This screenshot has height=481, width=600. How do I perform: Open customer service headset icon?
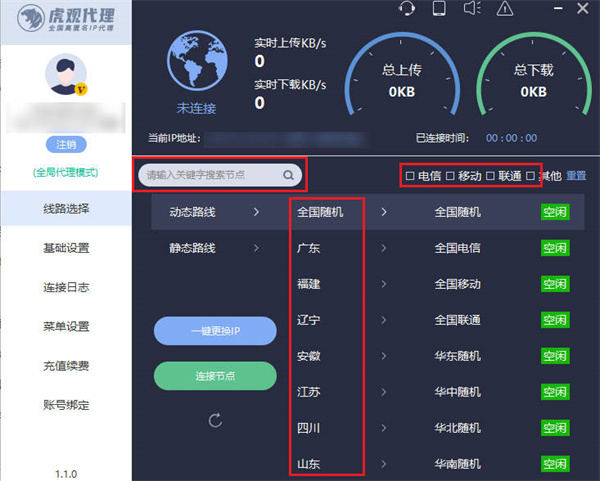coord(406,8)
